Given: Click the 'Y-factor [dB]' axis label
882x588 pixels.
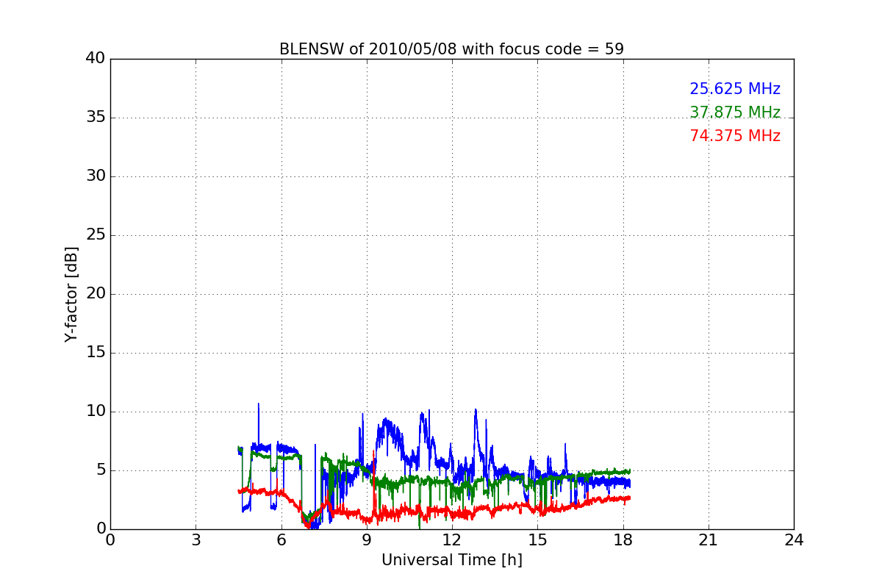Looking at the screenshot, I should click(x=71, y=294).
